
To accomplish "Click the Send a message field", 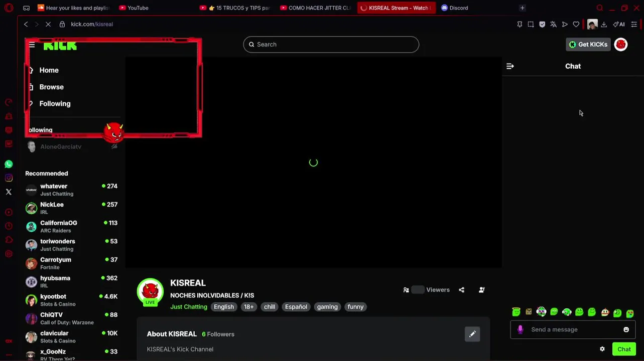I will tap(573, 329).
